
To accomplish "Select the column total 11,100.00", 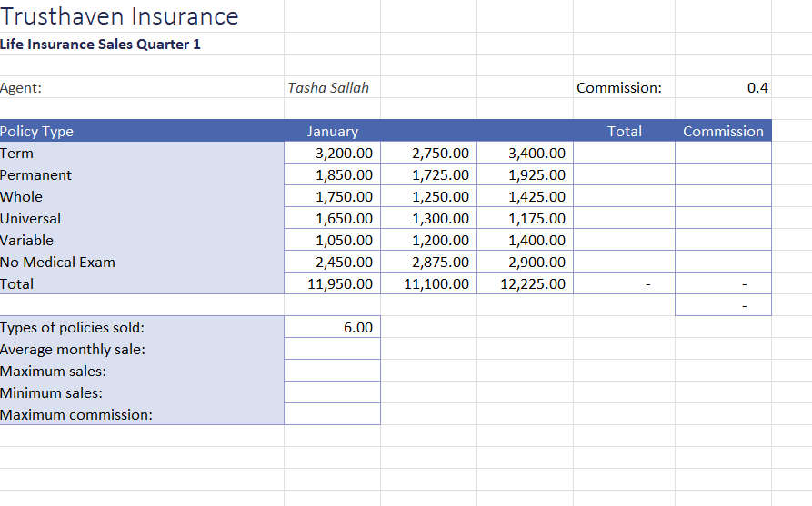I will [428, 283].
